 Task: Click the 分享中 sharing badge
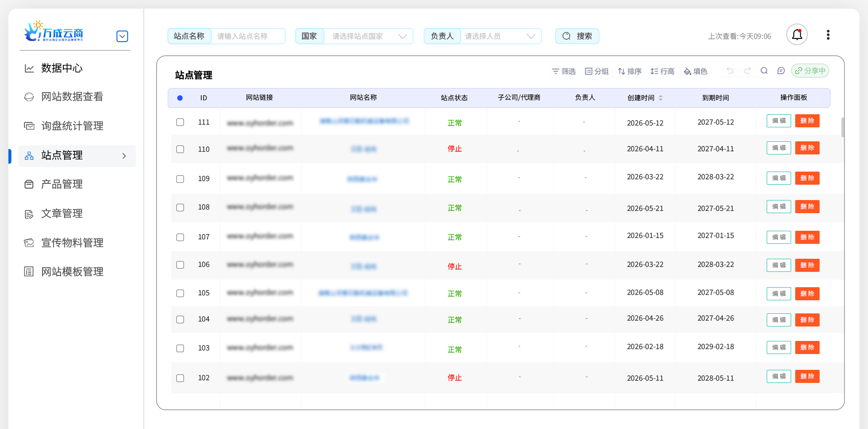coord(810,71)
